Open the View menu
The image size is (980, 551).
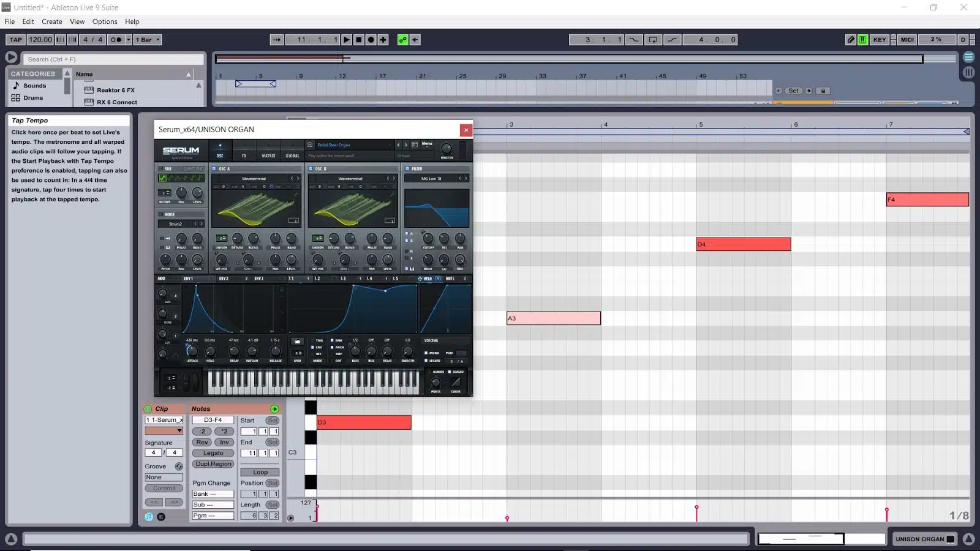pos(77,21)
